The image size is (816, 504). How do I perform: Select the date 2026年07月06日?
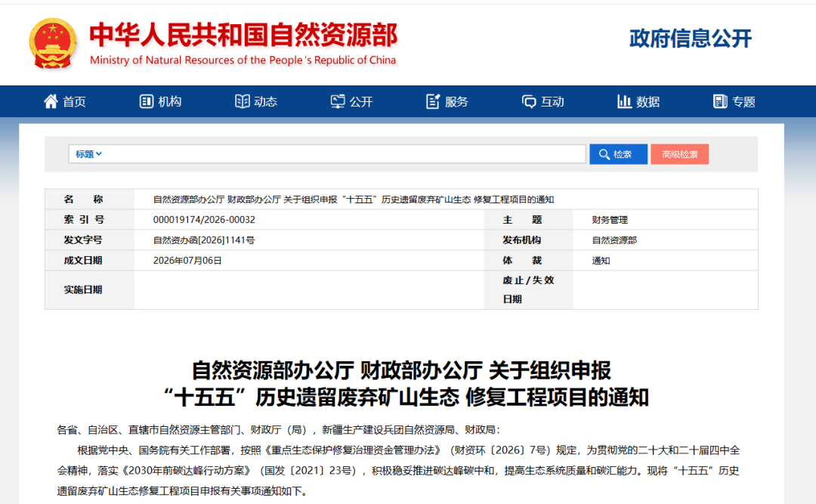coord(187,261)
